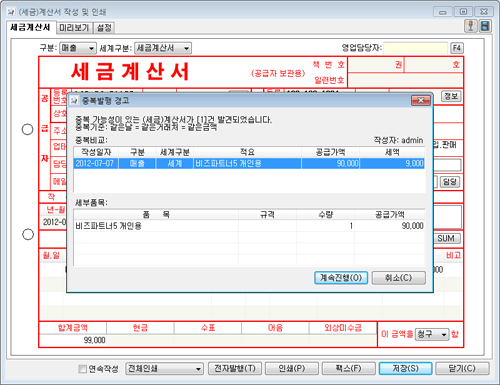The width and height of the screenshot is (500, 385).
Task: Click the duplicate warning dialog title icon
Action: click(x=74, y=100)
